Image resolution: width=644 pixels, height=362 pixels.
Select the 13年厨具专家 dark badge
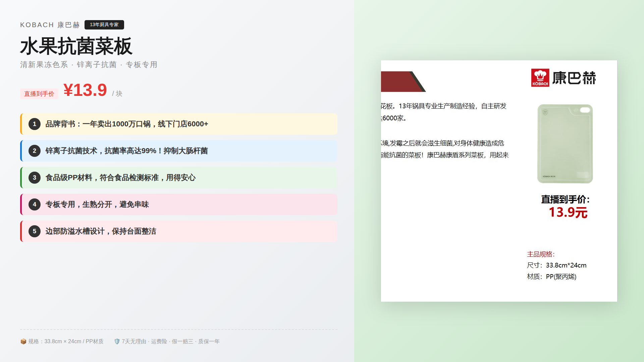tap(104, 25)
